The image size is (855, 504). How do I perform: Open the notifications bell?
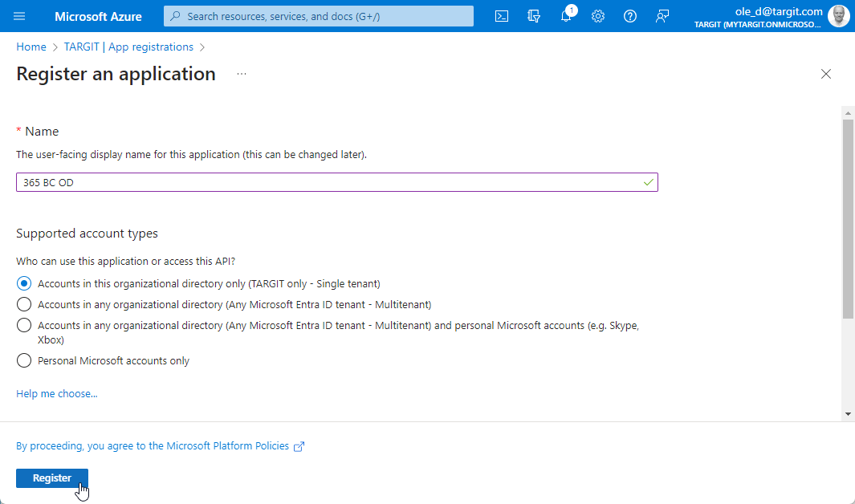coord(566,16)
